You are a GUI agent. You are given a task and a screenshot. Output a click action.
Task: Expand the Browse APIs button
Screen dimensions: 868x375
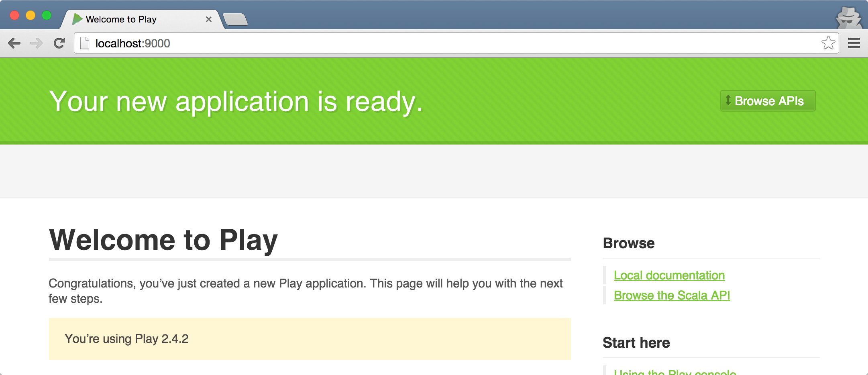pyautogui.click(x=768, y=101)
